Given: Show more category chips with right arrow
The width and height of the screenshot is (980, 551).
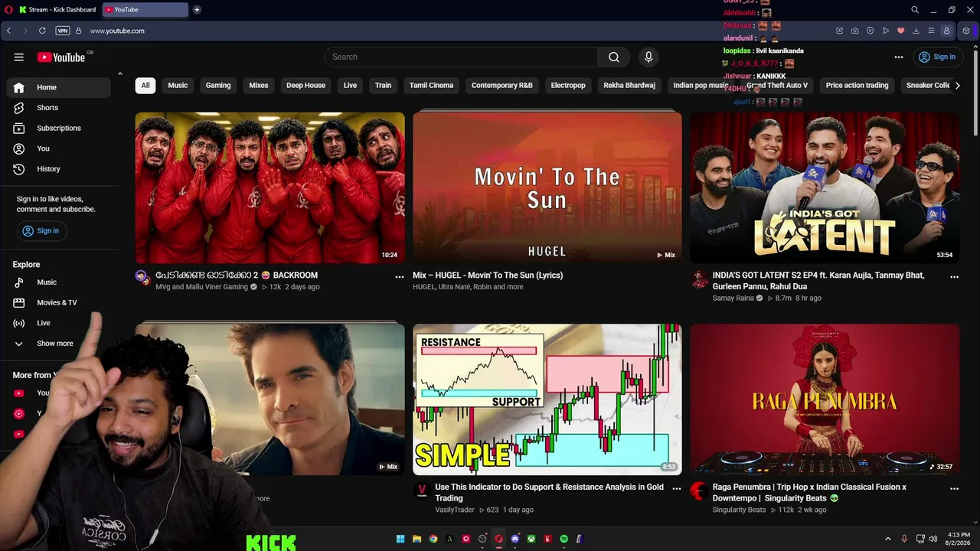Looking at the screenshot, I should pyautogui.click(x=957, y=86).
